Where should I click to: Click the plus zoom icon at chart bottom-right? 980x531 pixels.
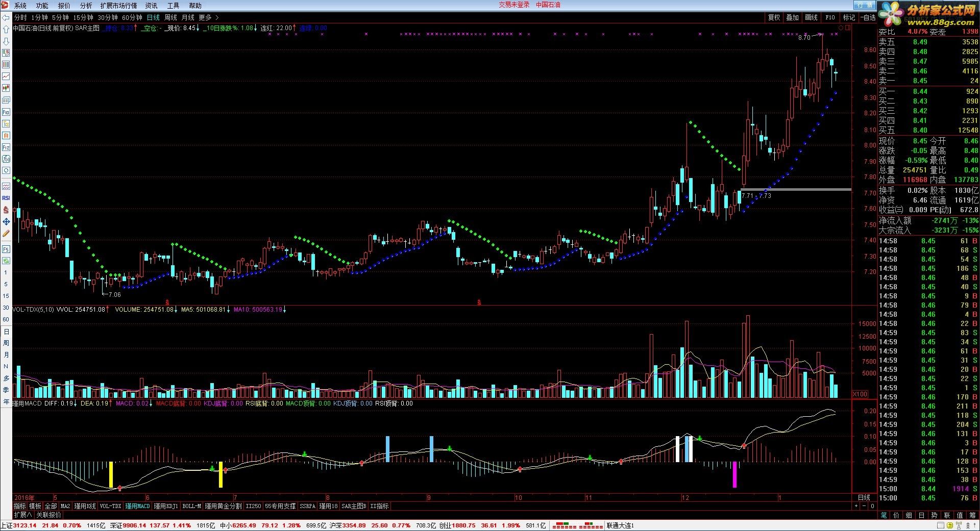pos(856,506)
